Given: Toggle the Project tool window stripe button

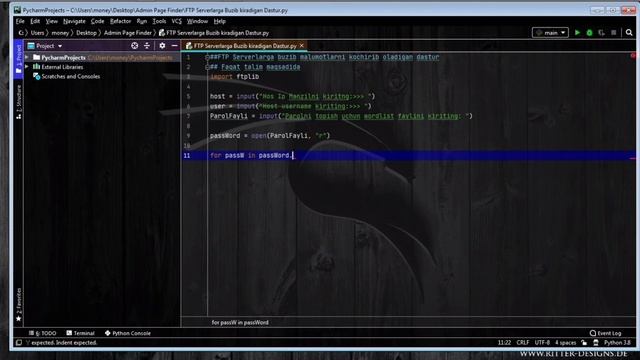Looking at the screenshot, I should click(18, 59).
